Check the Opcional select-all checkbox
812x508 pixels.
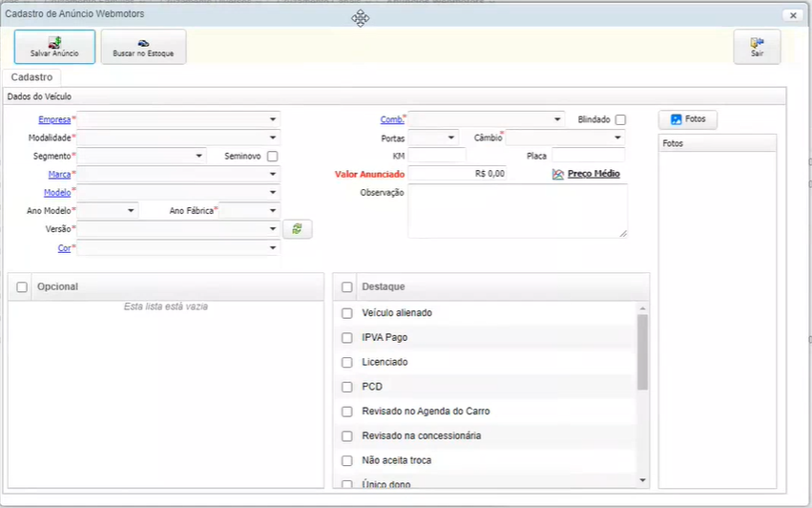[22, 287]
